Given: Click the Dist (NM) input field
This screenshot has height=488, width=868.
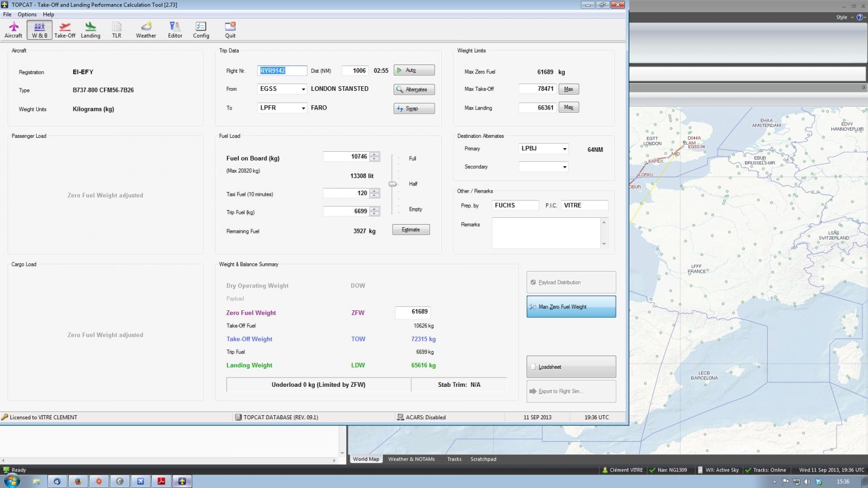Looking at the screenshot, I should point(355,71).
